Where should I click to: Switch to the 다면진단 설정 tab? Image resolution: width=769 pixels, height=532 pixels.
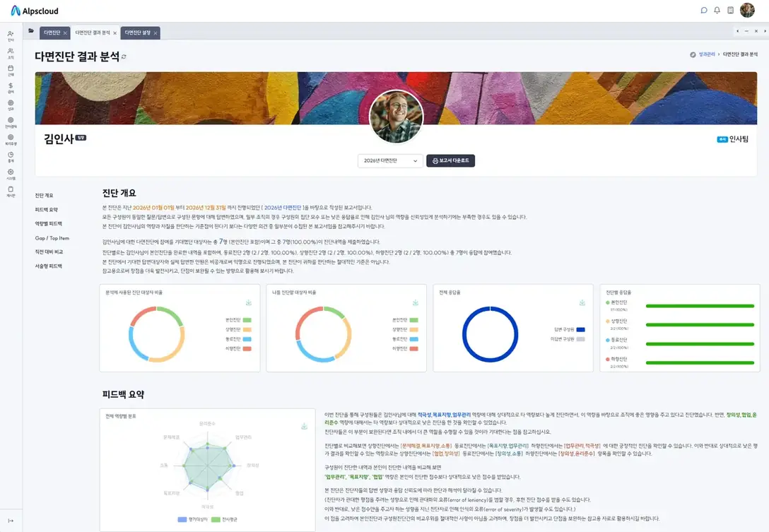pos(138,32)
